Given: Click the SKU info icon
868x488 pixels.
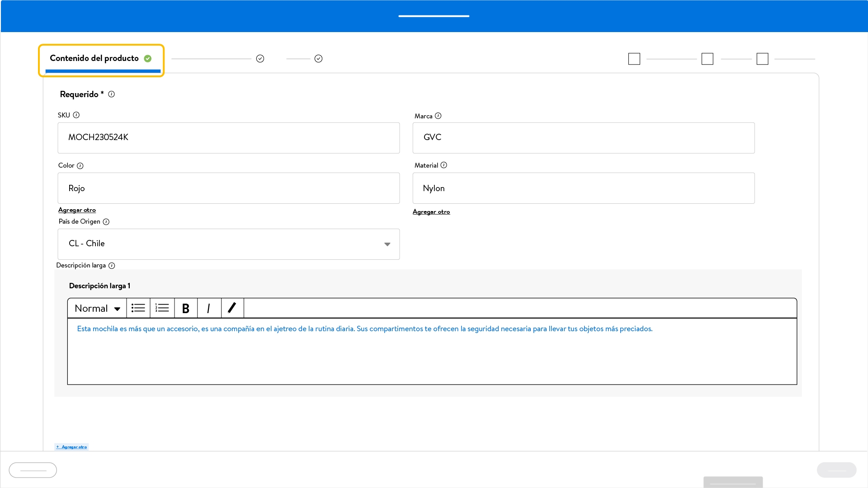Looking at the screenshot, I should coord(76,115).
